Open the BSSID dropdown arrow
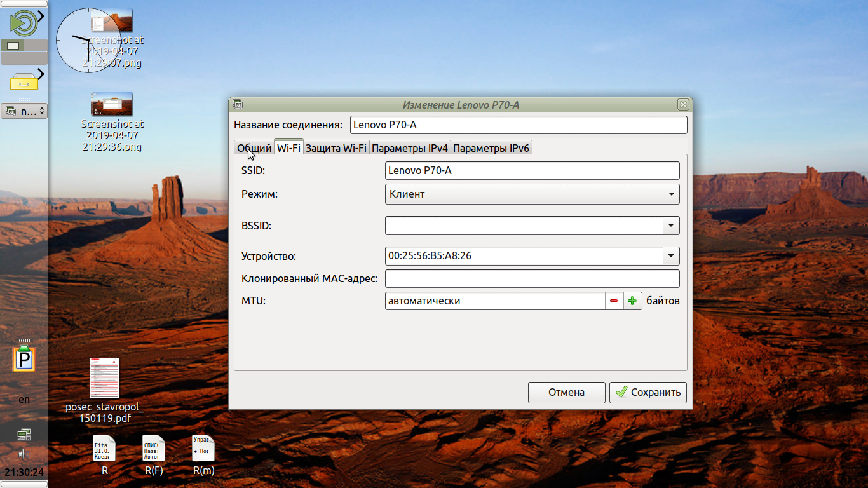The height and width of the screenshot is (488, 868). click(x=671, y=226)
